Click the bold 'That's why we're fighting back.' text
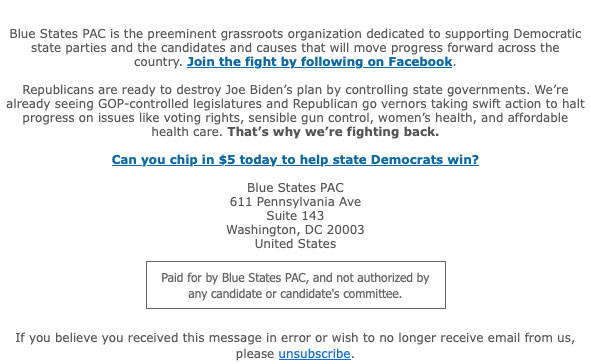591x364 pixels. pos(333,132)
